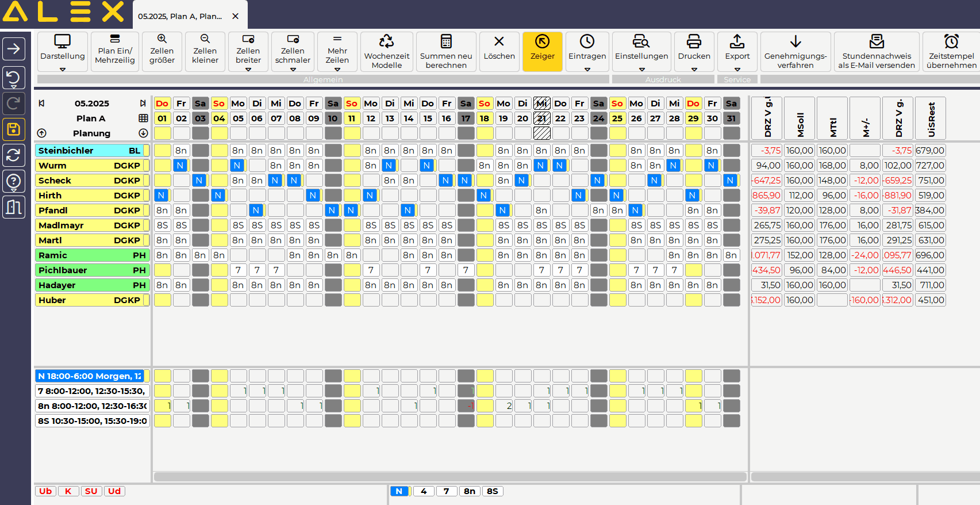980x505 pixels.
Task: Click the horizontal scrollbar below the schedule
Action: click(449, 477)
